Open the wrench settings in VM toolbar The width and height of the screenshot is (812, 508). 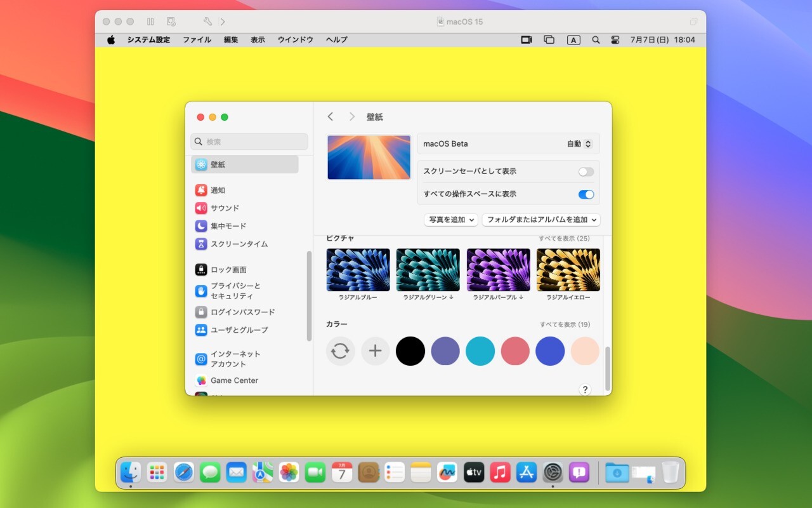click(x=207, y=22)
